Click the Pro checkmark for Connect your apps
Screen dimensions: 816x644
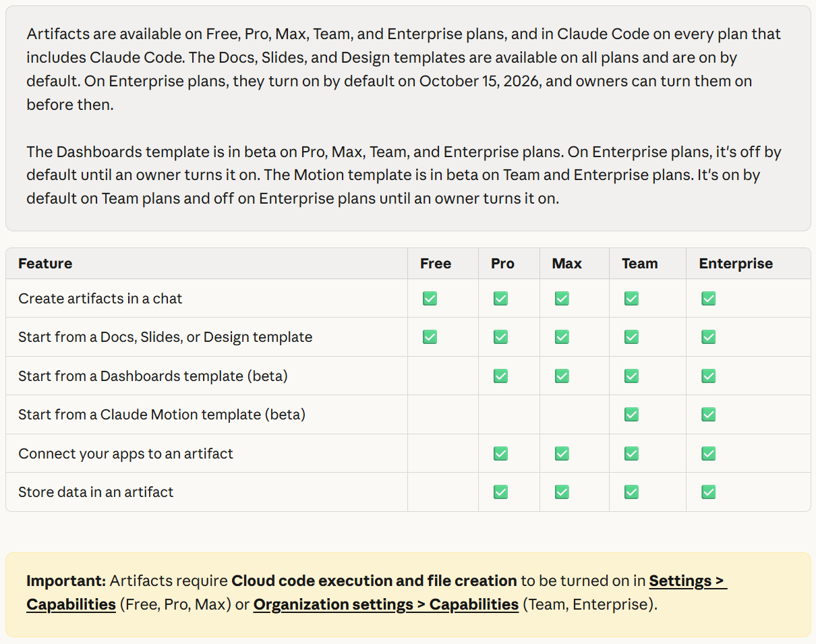tap(500, 453)
